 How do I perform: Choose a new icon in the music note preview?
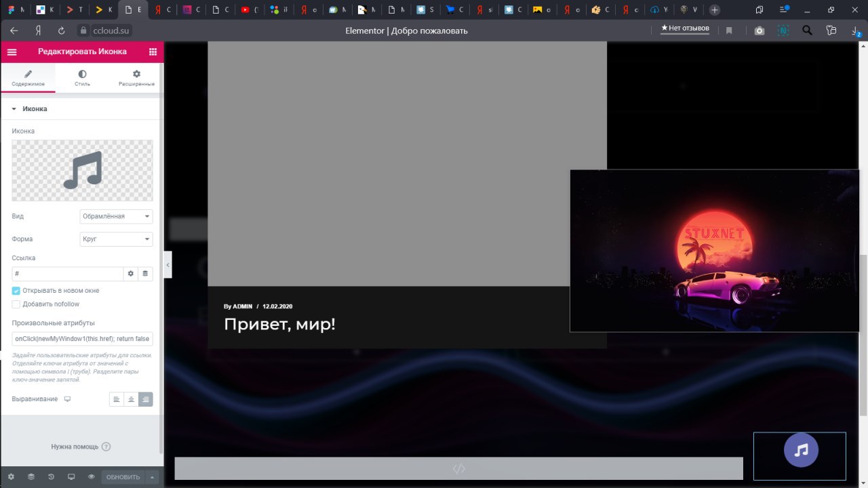coord(82,170)
